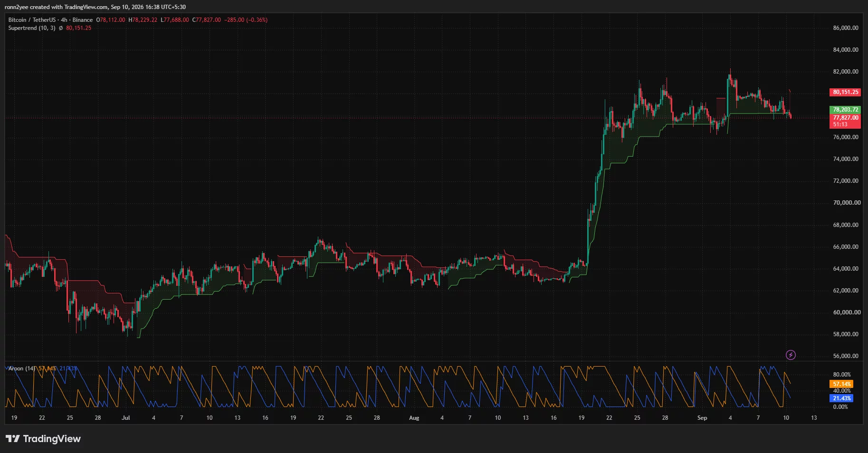Click the blue Aroon Down value 21.43% in the legend
The width and height of the screenshot is (868, 453).
[68, 368]
